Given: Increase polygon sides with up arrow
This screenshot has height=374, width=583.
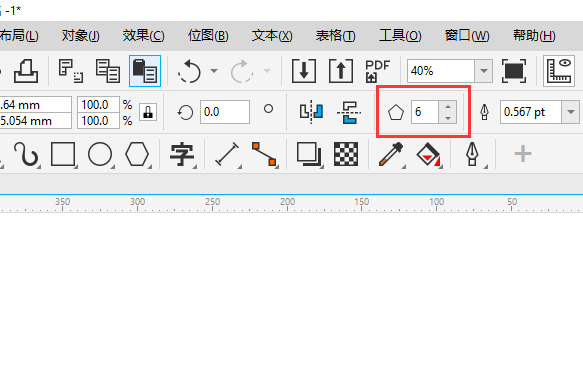Looking at the screenshot, I should (x=448, y=106).
